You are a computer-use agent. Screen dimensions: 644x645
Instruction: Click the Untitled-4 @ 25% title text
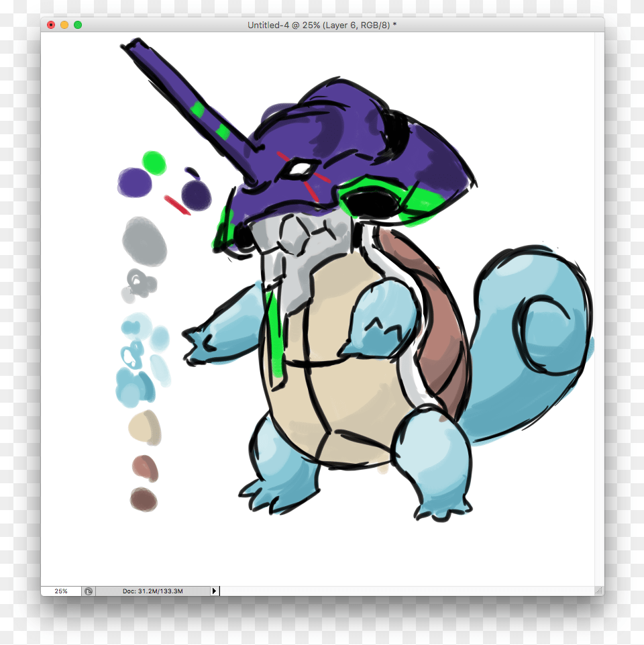click(322, 25)
